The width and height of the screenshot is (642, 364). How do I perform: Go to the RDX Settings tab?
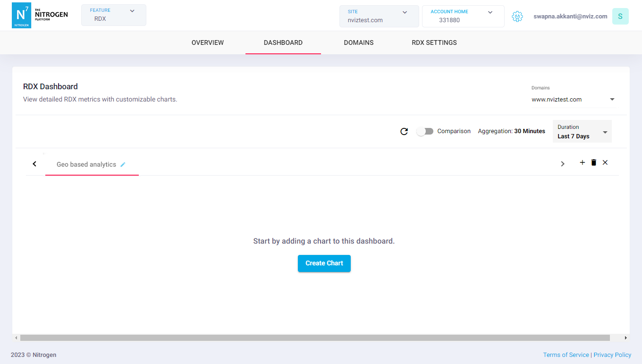tap(434, 42)
